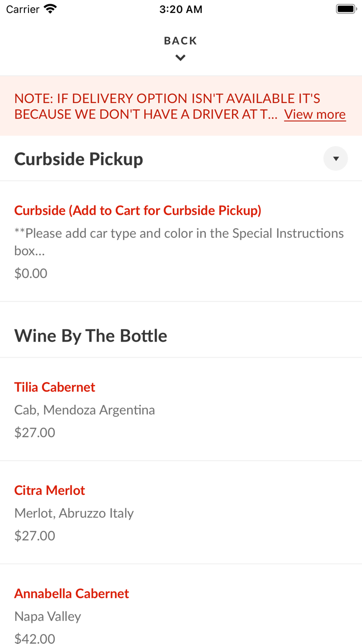The image size is (362, 644).
Task: Open the delivery note dropdown via View more
Action: click(x=315, y=114)
